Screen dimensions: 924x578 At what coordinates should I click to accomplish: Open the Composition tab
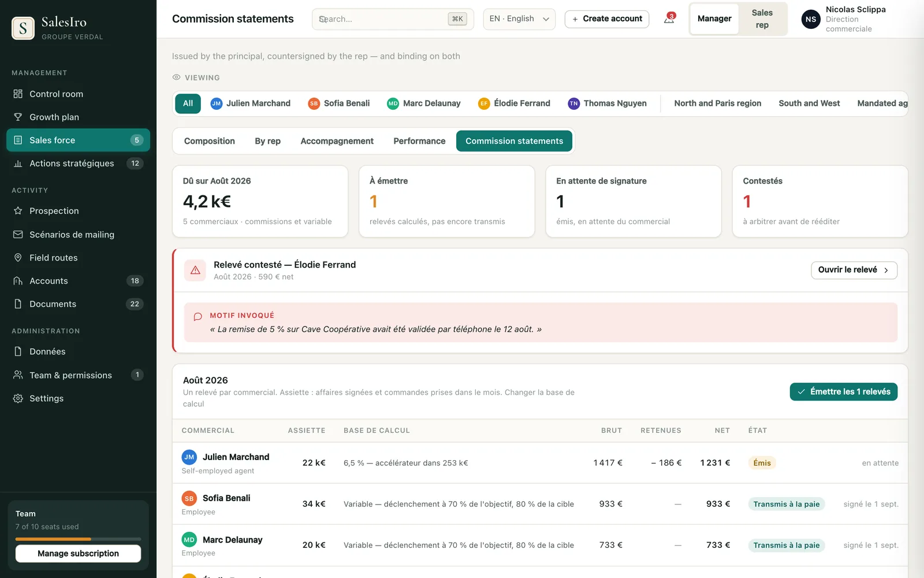click(x=210, y=141)
